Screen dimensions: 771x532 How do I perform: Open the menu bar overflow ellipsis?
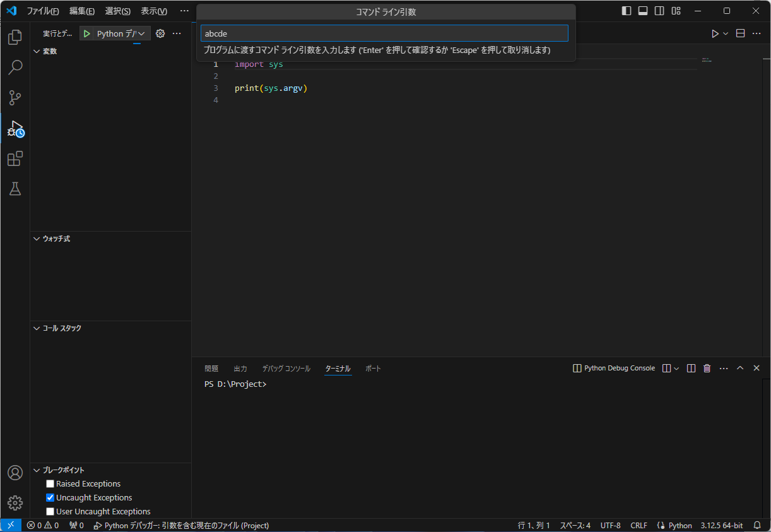(184, 11)
